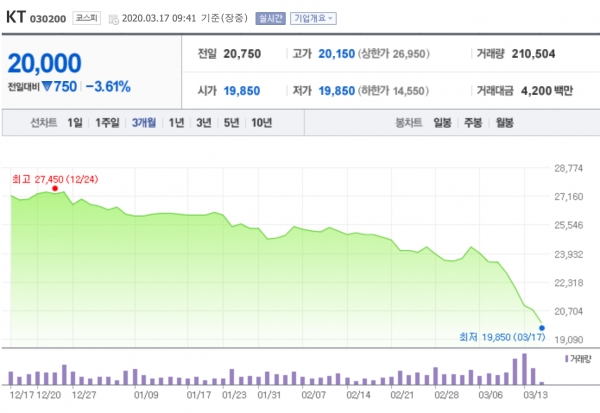Click the 12/27 date axis label

pos(84,395)
